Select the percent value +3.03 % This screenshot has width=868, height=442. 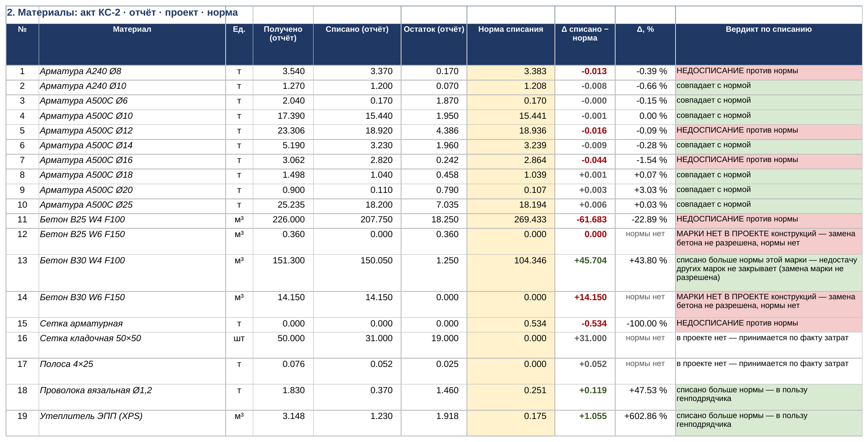point(646,192)
